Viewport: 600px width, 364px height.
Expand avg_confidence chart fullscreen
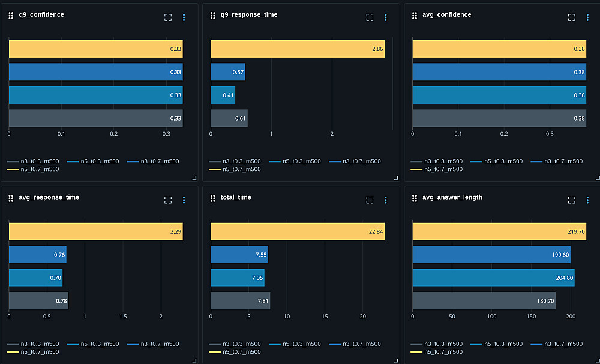click(572, 17)
